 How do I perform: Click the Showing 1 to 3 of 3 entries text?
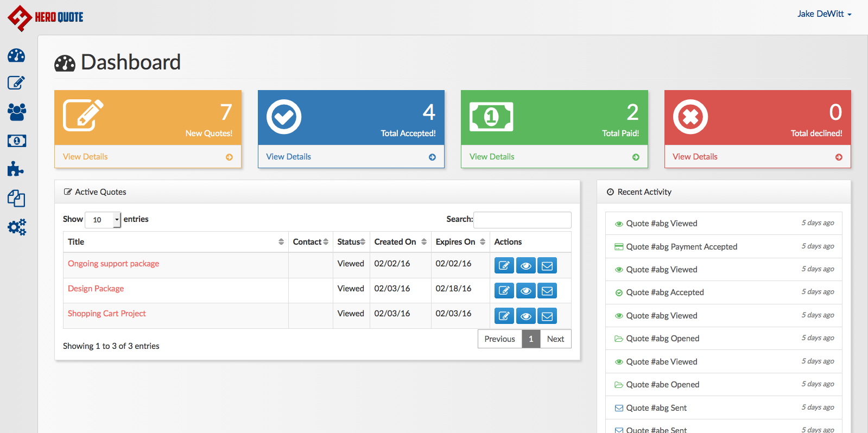point(111,346)
